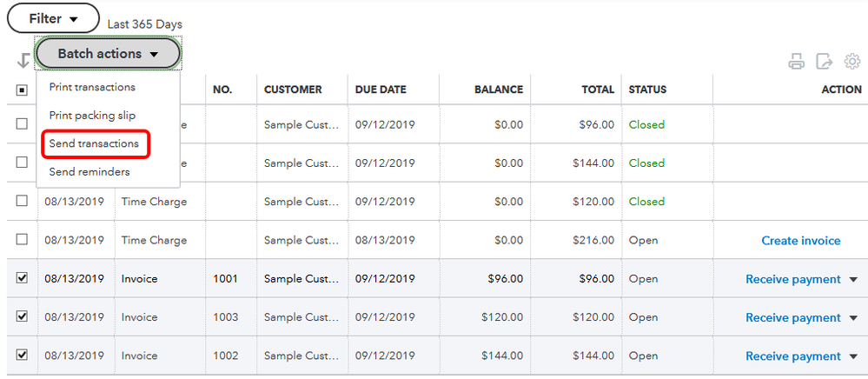The height and width of the screenshot is (379, 868).
Task: Toggle the select-all checkbox in table header
Action: [22, 90]
